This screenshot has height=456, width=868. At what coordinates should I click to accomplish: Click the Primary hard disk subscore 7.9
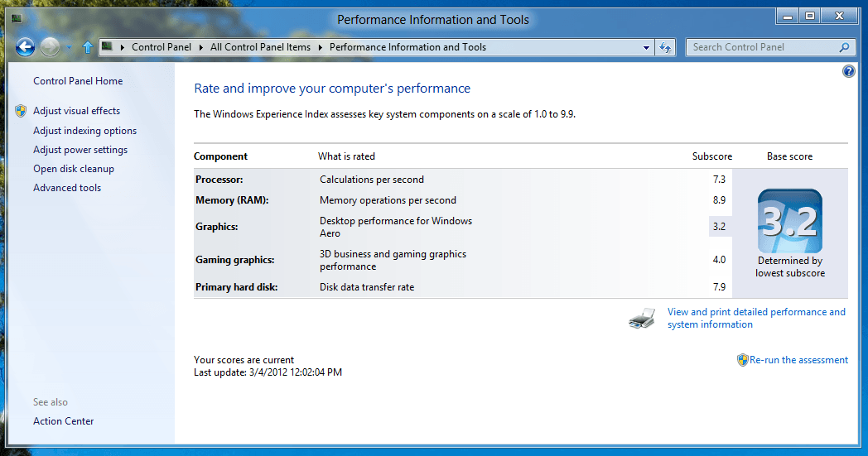click(x=719, y=287)
